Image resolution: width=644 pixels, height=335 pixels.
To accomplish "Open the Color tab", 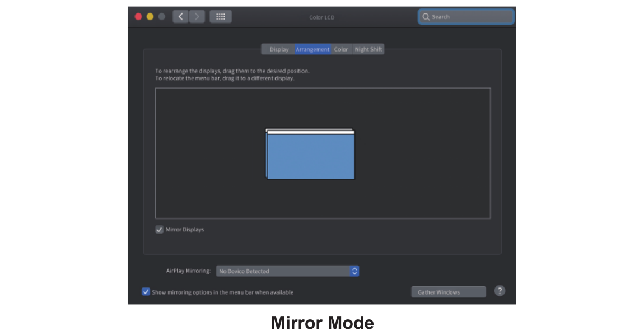I will pos(341,49).
